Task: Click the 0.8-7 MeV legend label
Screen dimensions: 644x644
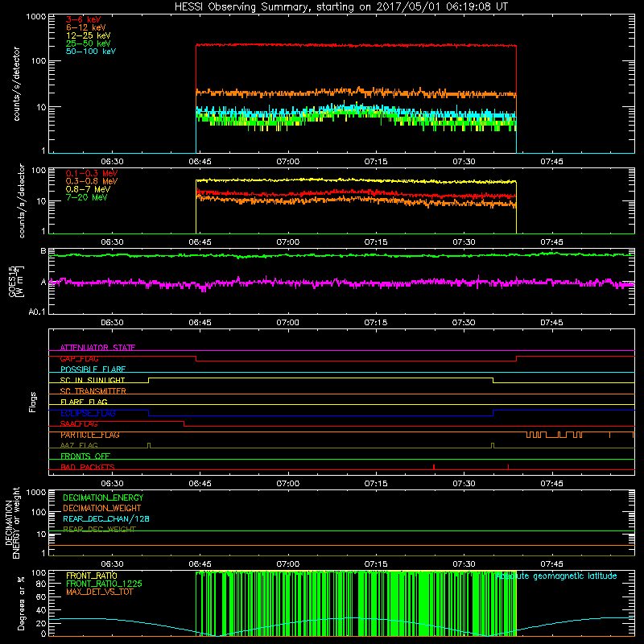Action: [88, 189]
